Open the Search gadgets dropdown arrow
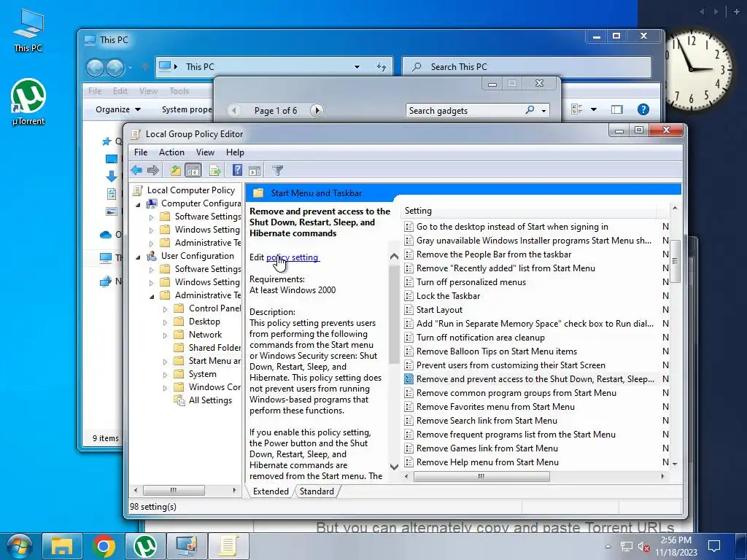Viewport: 747px width, 560px height. coord(543,111)
